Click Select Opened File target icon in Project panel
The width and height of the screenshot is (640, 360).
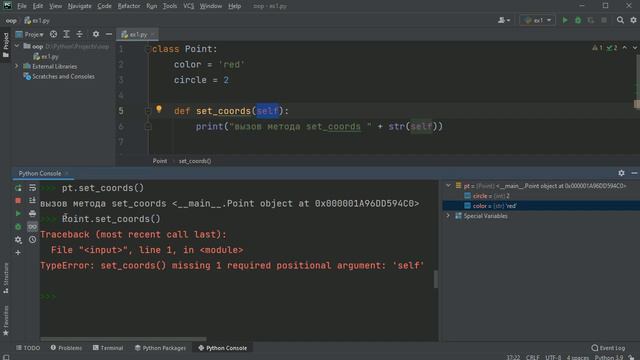pos(53,34)
